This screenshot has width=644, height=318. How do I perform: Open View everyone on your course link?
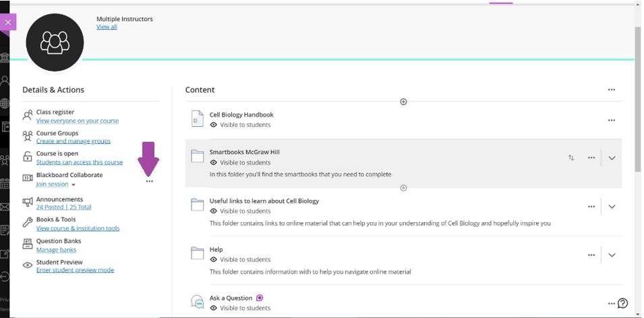[77, 121]
